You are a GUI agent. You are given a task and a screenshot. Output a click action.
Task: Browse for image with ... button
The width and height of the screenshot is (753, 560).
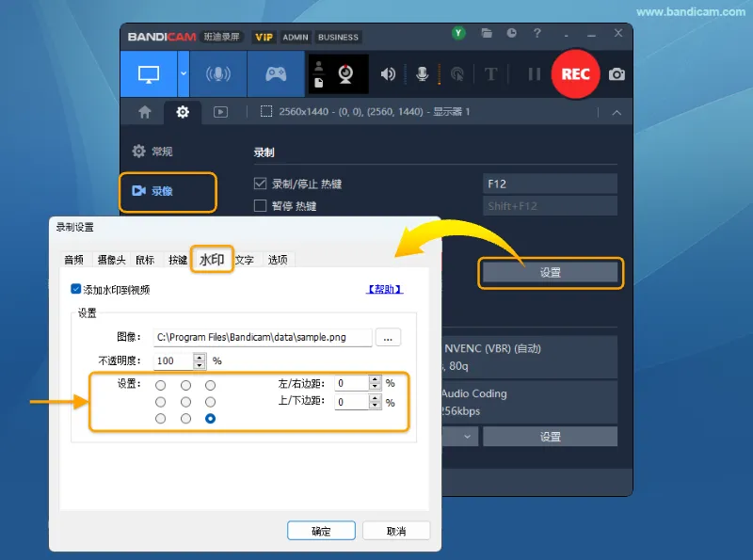point(388,337)
